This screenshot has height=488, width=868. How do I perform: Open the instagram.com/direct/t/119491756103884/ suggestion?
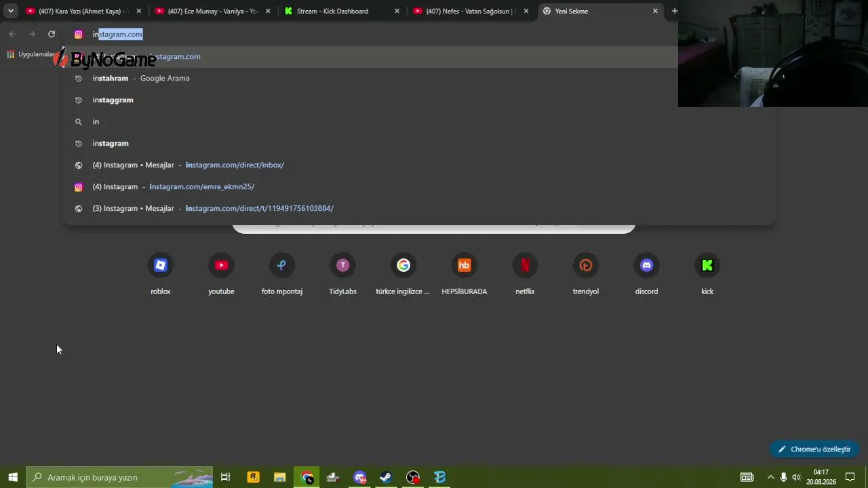click(419, 208)
